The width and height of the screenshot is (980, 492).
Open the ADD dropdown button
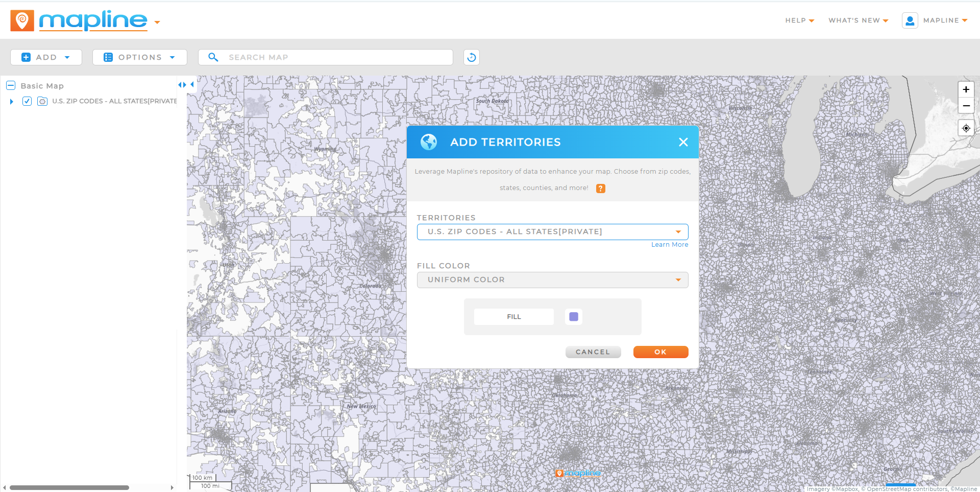[46, 57]
